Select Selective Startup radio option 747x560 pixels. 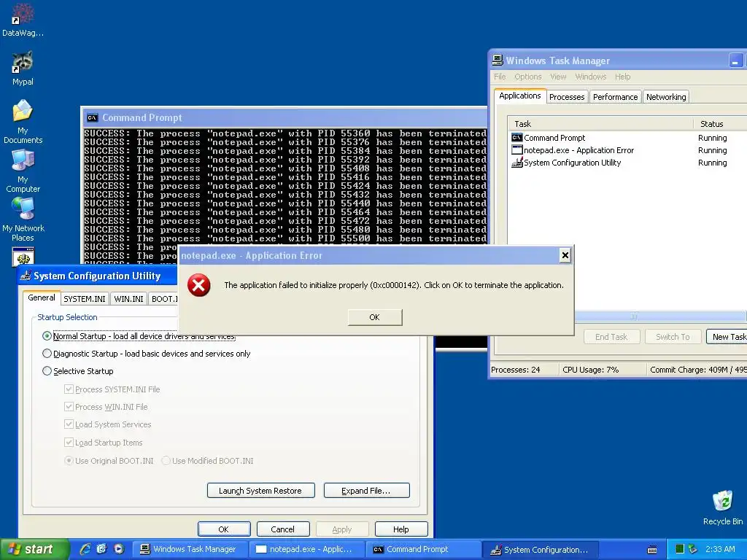47,371
